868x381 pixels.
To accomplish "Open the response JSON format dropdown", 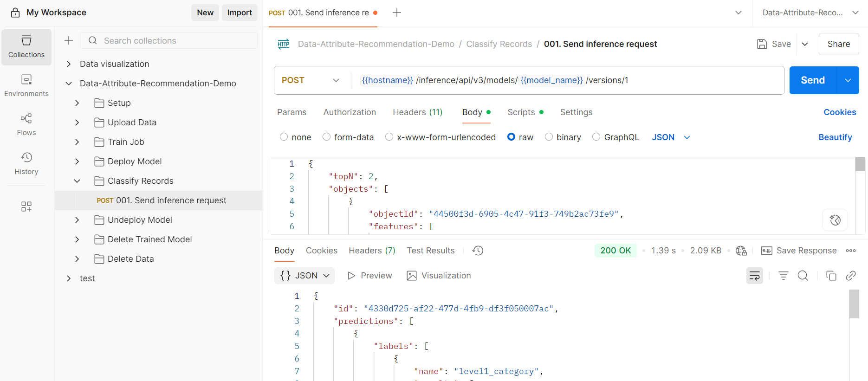I will pyautogui.click(x=304, y=276).
